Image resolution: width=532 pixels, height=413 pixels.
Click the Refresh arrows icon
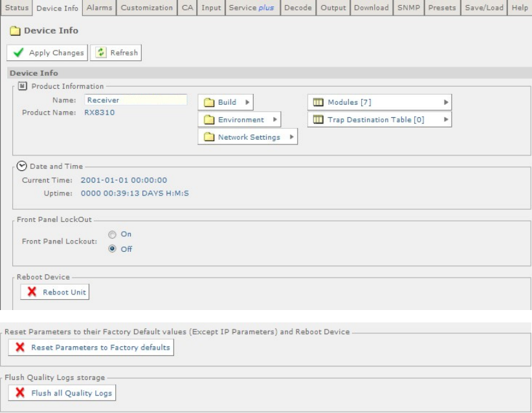(x=101, y=53)
